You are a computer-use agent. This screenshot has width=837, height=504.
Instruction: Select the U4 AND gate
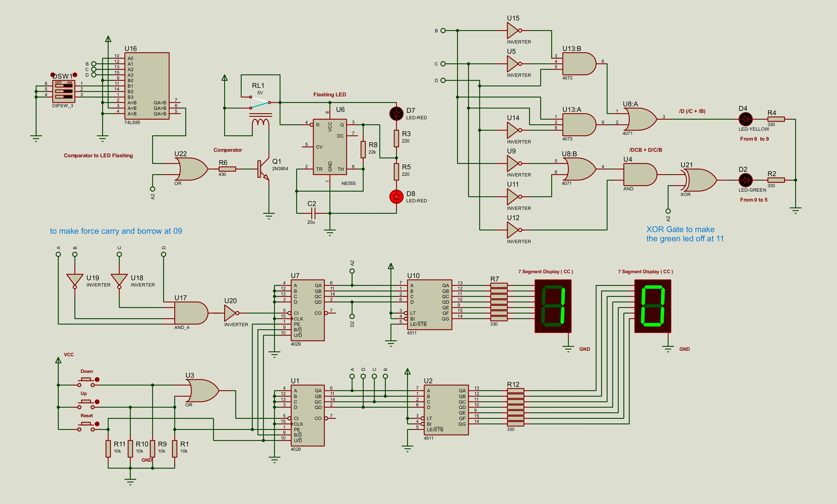(640, 174)
